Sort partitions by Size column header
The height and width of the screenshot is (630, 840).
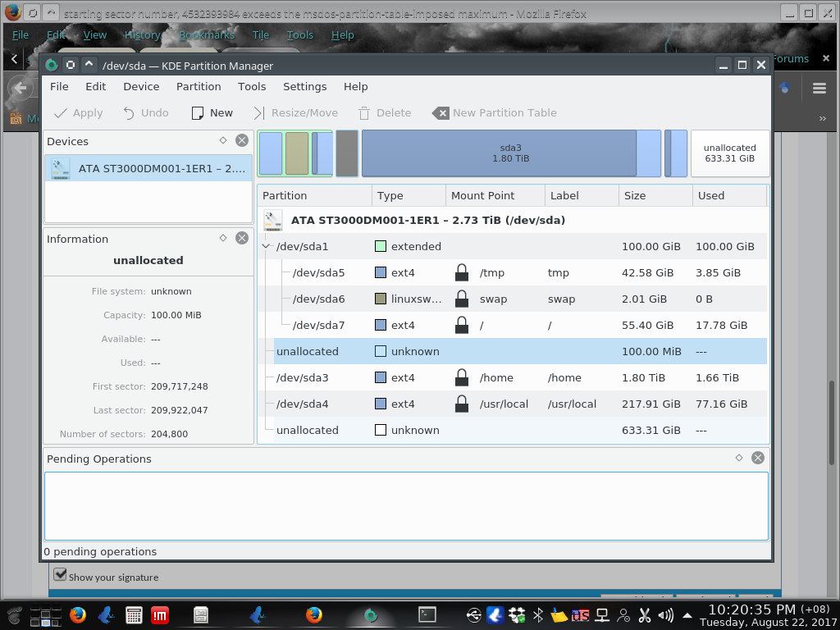(x=635, y=195)
